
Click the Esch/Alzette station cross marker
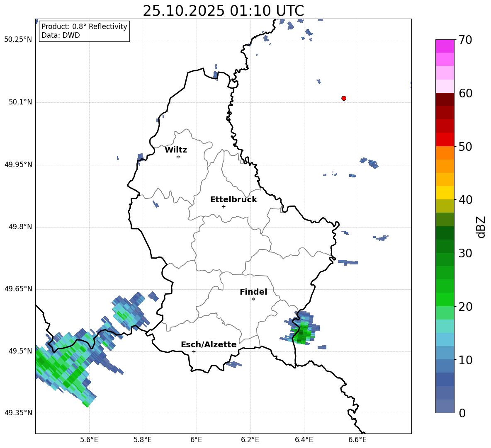[x=194, y=351]
